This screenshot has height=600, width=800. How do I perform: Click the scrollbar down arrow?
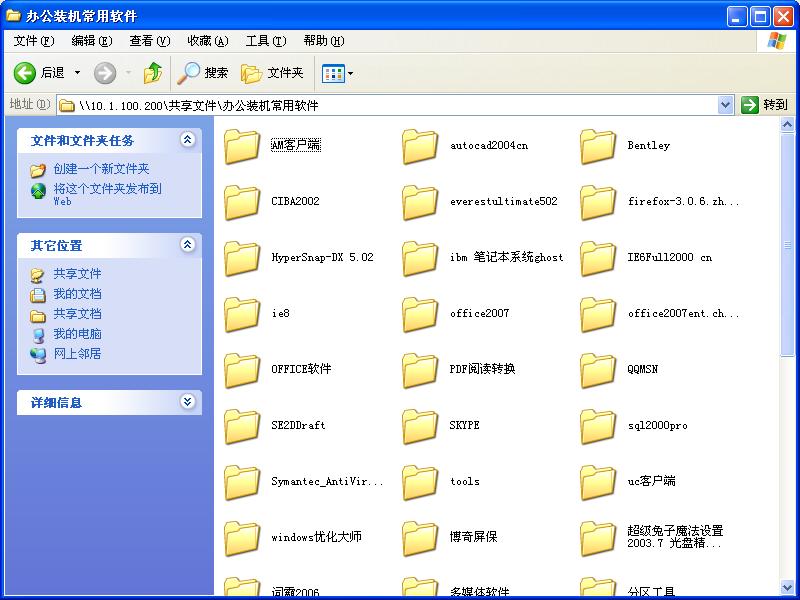787,587
